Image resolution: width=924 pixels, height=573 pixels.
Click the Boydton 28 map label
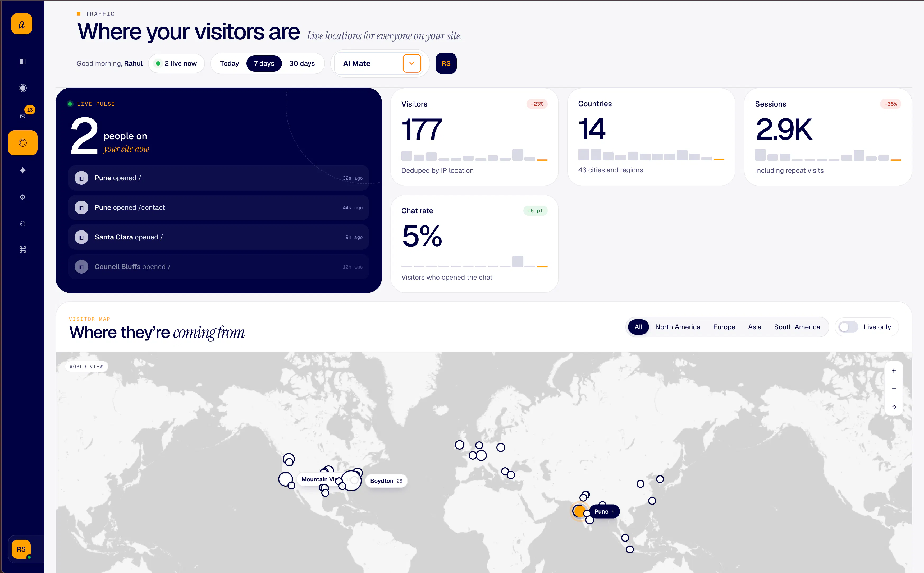386,481
